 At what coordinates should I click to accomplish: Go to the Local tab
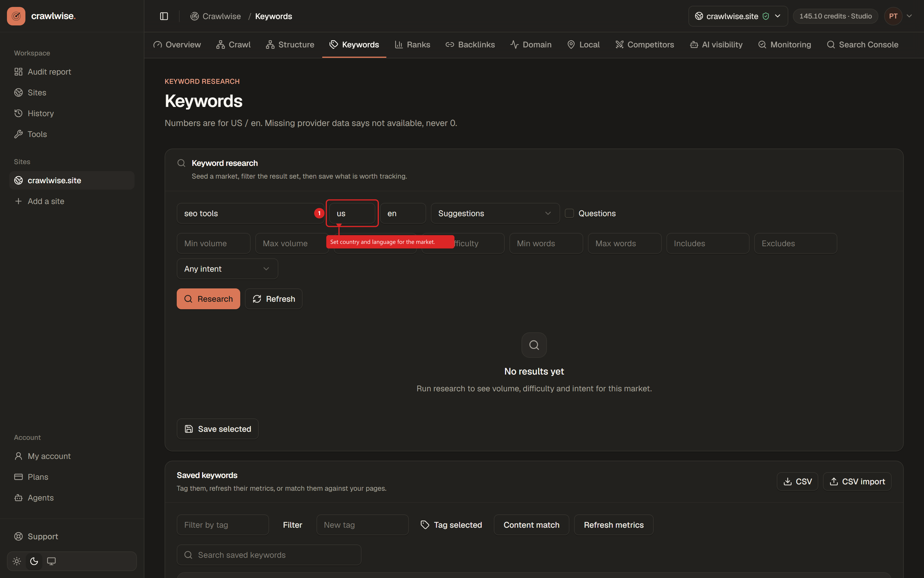click(x=583, y=45)
